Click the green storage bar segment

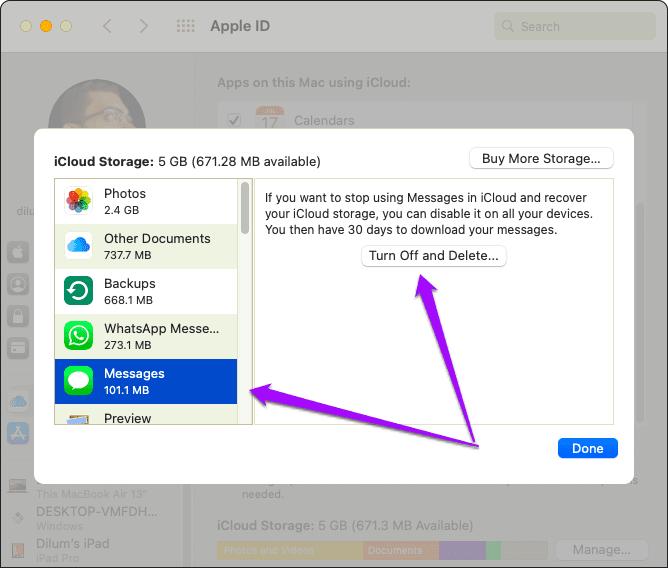[x=493, y=551]
